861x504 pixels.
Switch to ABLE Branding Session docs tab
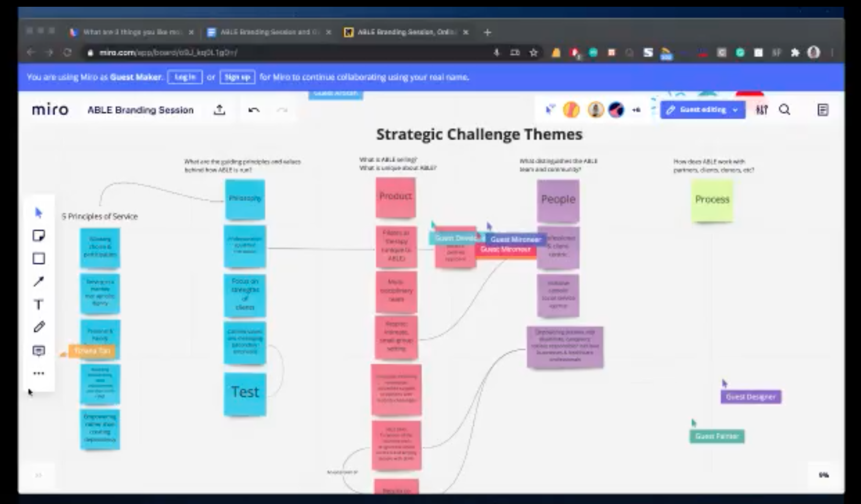point(269,32)
